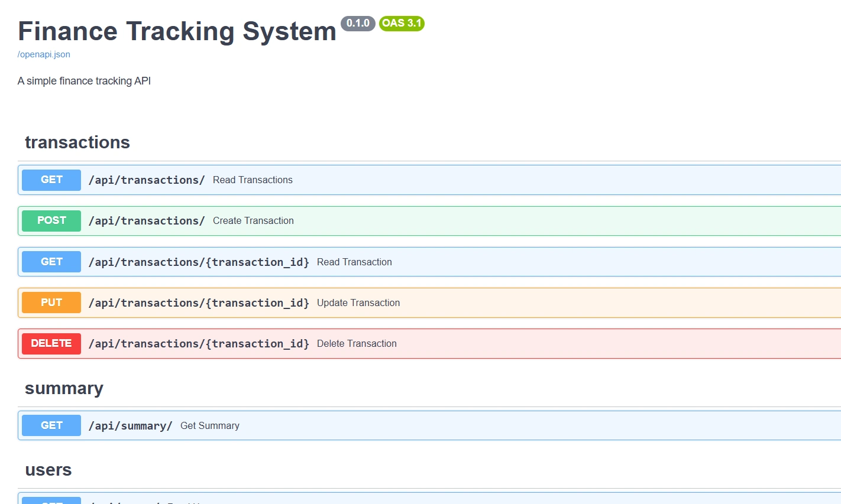Click the Finance Tracking System title
Image resolution: width=841 pixels, height=504 pixels.
(x=177, y=31)
